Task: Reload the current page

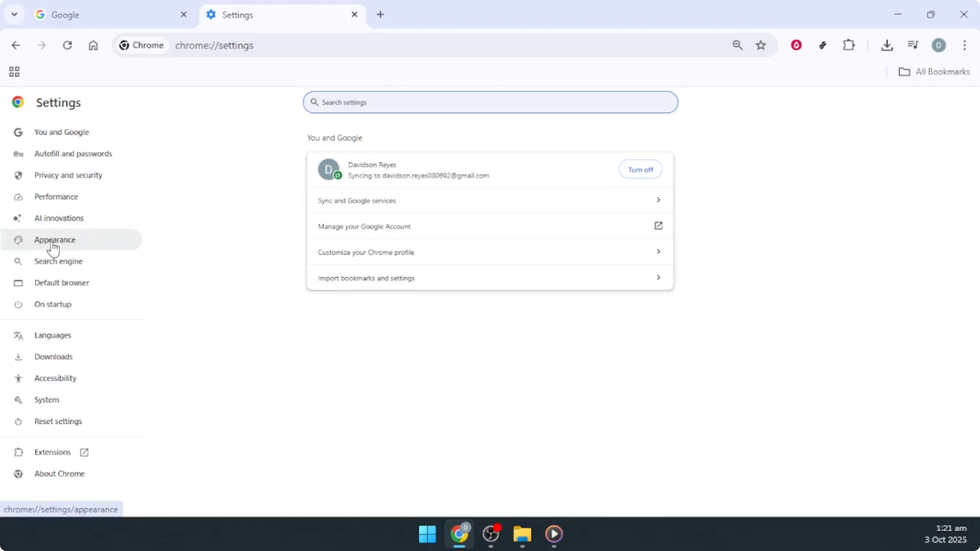Action: (x=68, y=45)
